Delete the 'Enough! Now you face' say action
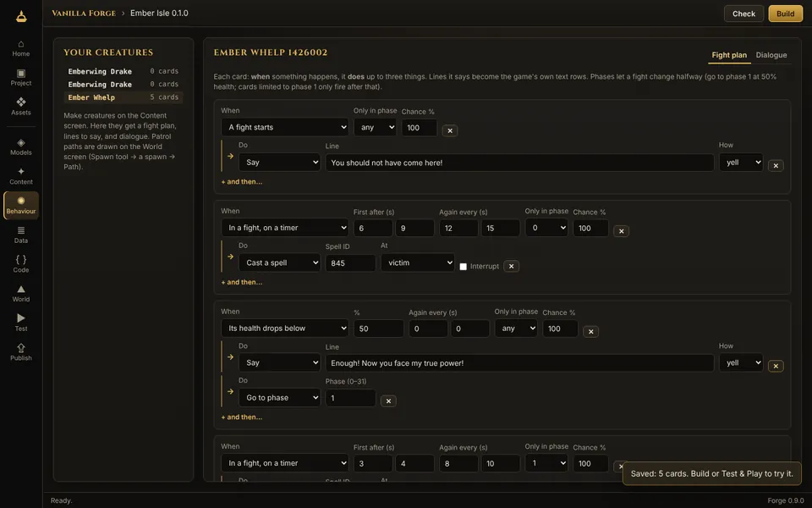Screen dimensions: 812x508 776,366
